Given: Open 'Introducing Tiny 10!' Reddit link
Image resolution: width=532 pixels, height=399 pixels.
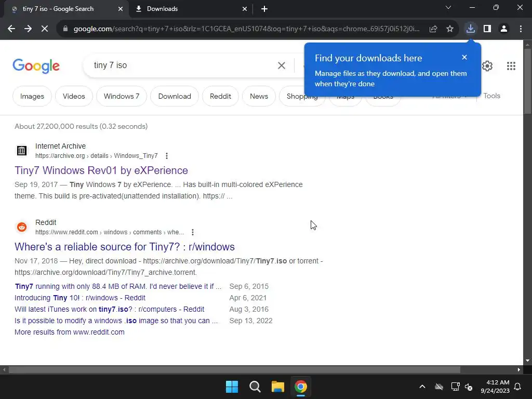Looking at the screenshot, I should click(x=80, y=298).
